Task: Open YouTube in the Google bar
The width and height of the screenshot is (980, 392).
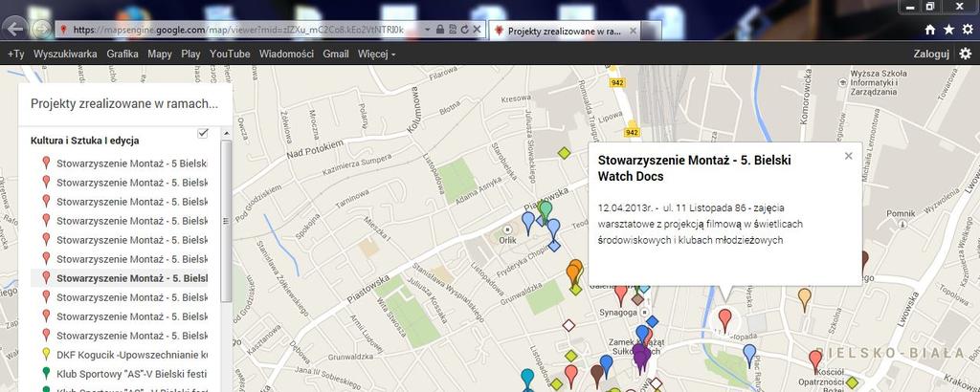Action: click(x=230, y=54)
